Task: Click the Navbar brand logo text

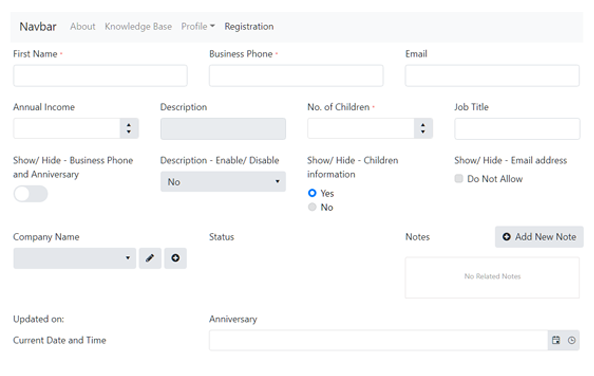Action: pyautogui.click(x=38, y=27)
